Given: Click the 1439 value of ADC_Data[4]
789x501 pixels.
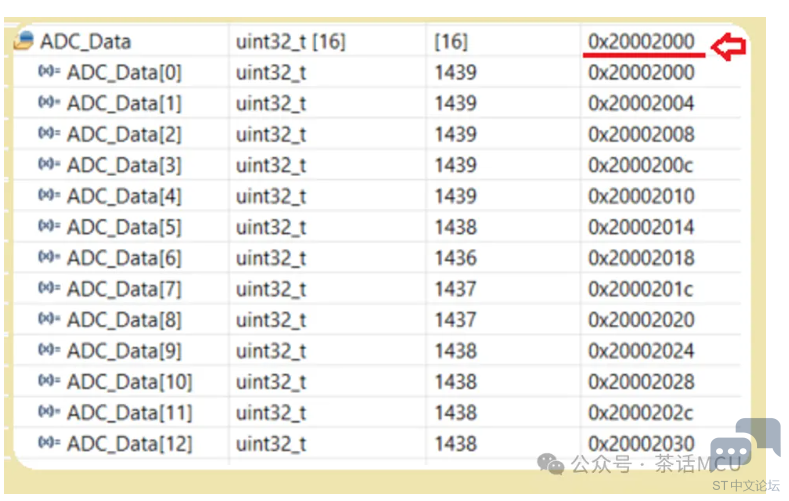Looking at the screenshot, I should click(x=455, y=196).
